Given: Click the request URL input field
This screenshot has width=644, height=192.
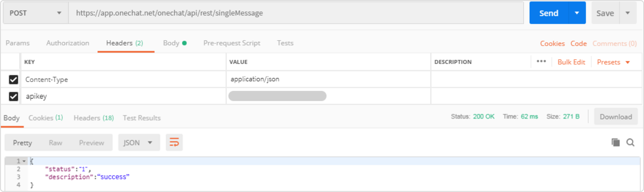Looking at the screenshot, I should tap(296, 13).
